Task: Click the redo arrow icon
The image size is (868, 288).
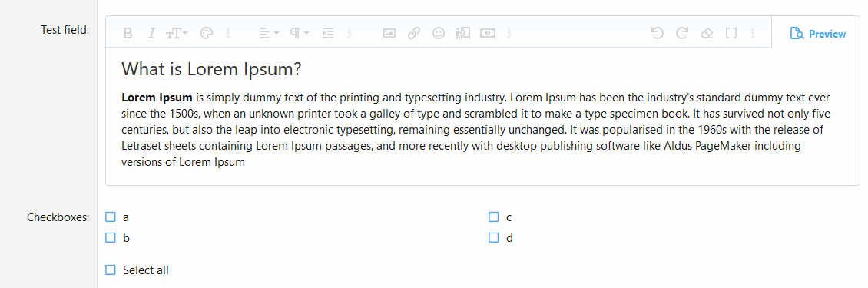Action: (x=682, y=33)
